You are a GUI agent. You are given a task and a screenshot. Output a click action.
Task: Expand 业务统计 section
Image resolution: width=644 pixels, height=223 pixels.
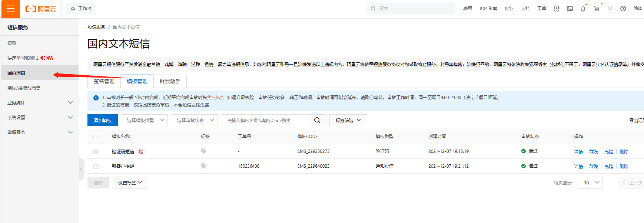[x=40, y=103]
